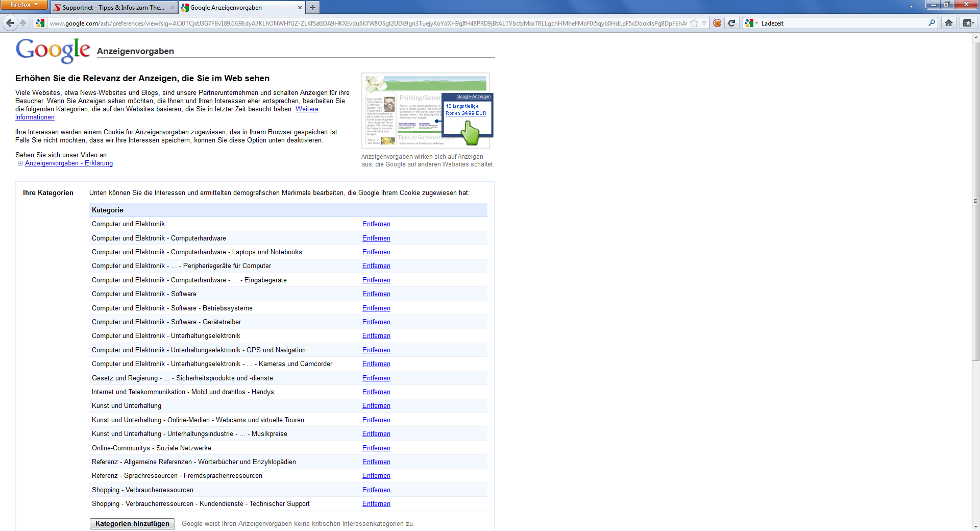Navigate back using the back arrow

pos(9,23)
